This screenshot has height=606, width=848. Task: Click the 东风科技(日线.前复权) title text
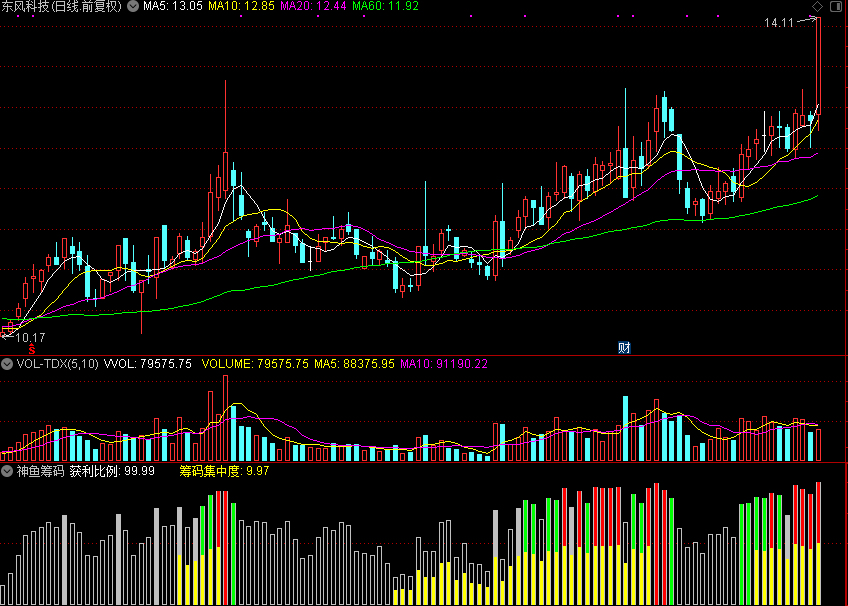61,6
